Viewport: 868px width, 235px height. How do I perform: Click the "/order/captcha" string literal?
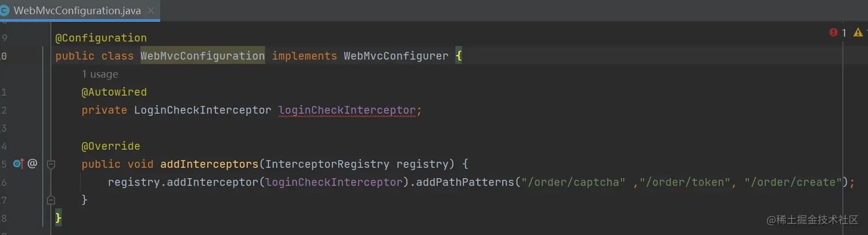click(573, 182)
